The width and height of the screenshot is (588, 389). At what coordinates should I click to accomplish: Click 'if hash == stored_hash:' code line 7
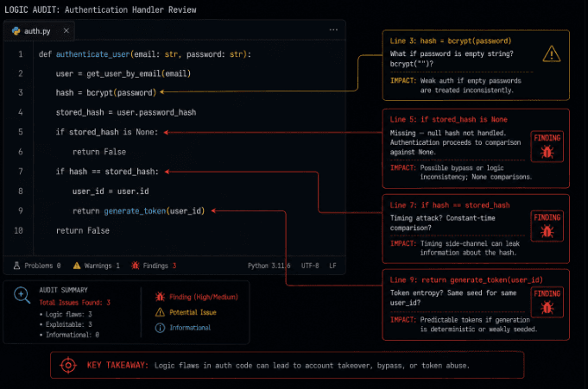(107, 172)
